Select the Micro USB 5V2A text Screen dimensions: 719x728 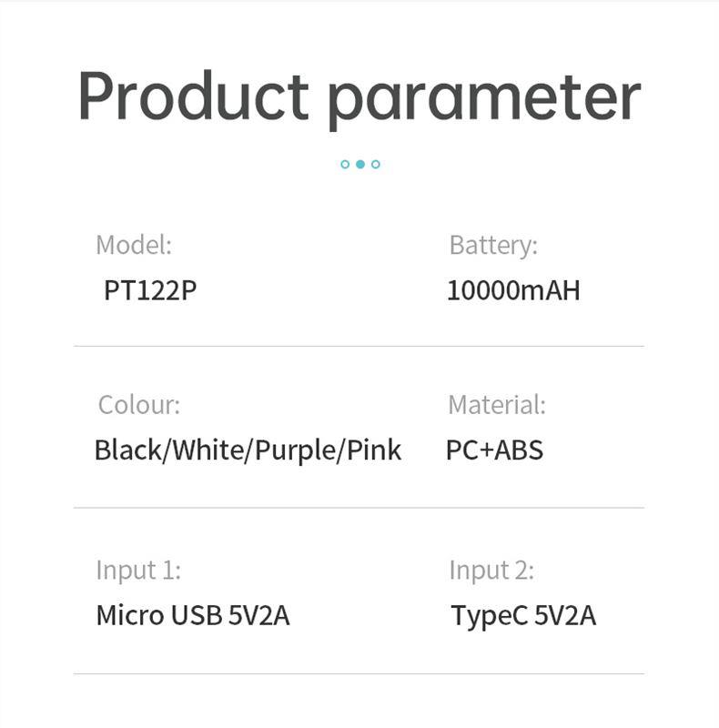(x=193, y=615)
